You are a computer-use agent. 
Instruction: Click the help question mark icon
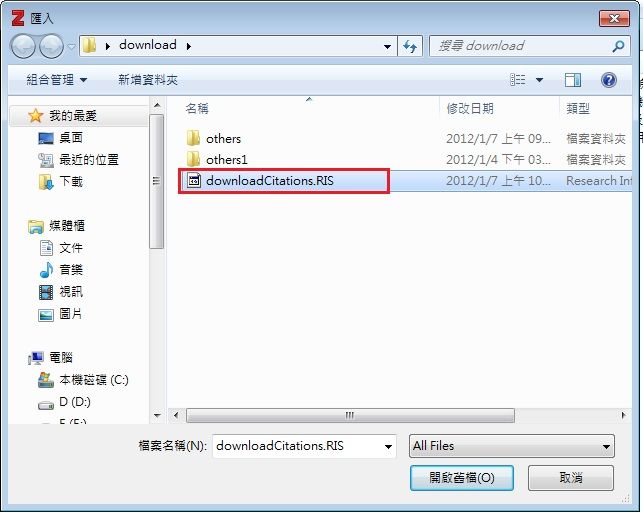(x=609, y=80)
